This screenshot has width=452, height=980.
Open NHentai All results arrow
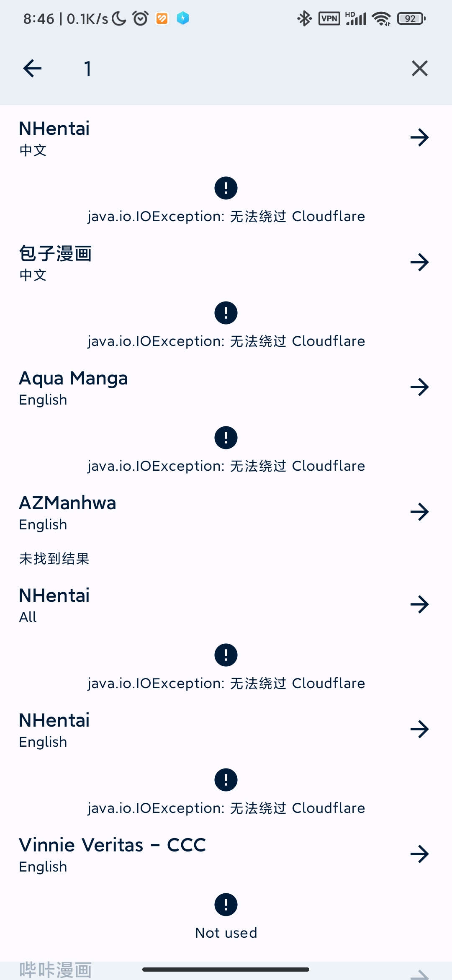point(419,604)
